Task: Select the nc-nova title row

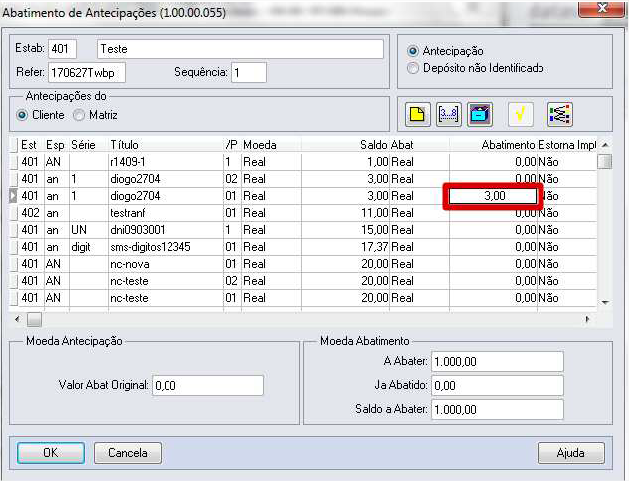Action: [304, 264]
